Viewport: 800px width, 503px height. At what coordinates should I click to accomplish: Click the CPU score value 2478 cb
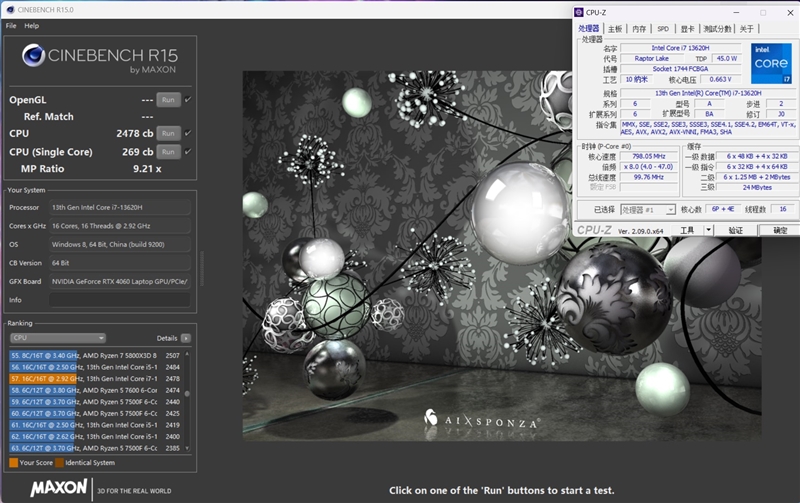click(135, 133)
